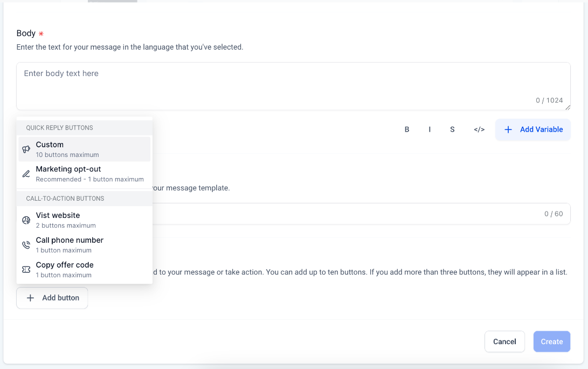Screen dimensions: 588x369
Task: Pick the Call phone number option
Action: [85, 245]
